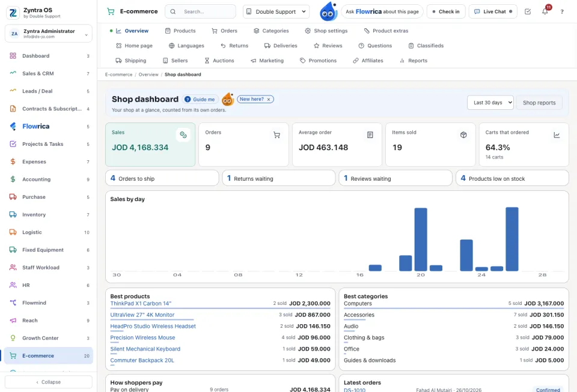Click the Accounting dollar icon

tap(13, 179)
